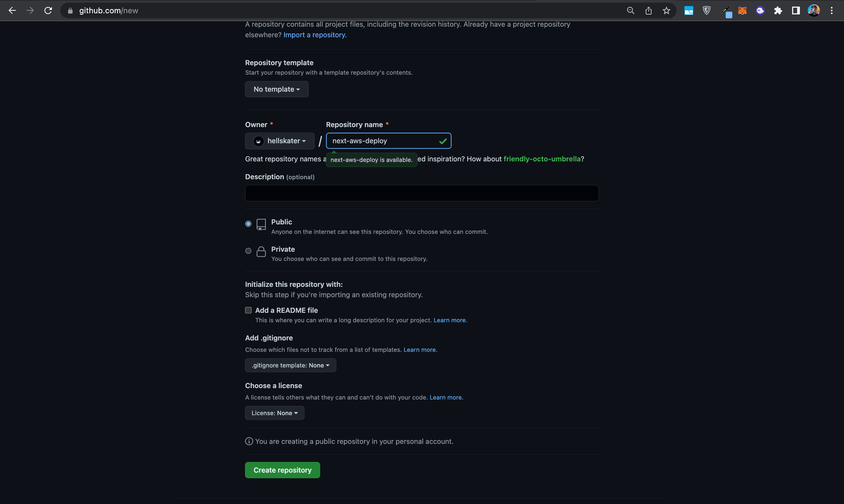Open Chrome's three-dot settings menu
The width and height of the screenshot is (844, 504).
(x=832, y=10)
